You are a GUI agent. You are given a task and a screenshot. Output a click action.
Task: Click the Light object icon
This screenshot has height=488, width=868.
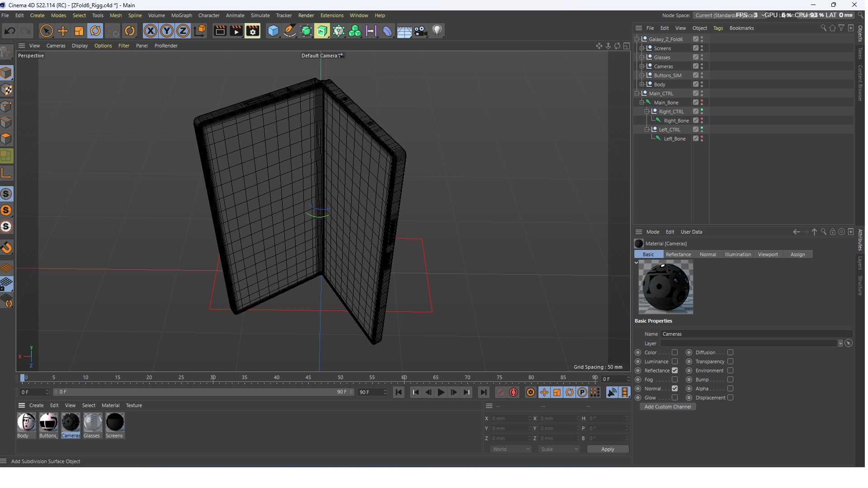(437, 31)
